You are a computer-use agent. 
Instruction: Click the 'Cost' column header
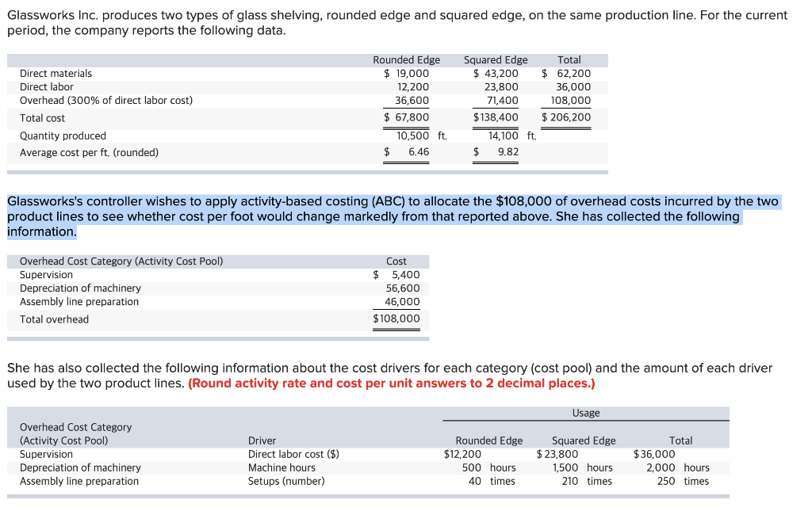(396, 261)
